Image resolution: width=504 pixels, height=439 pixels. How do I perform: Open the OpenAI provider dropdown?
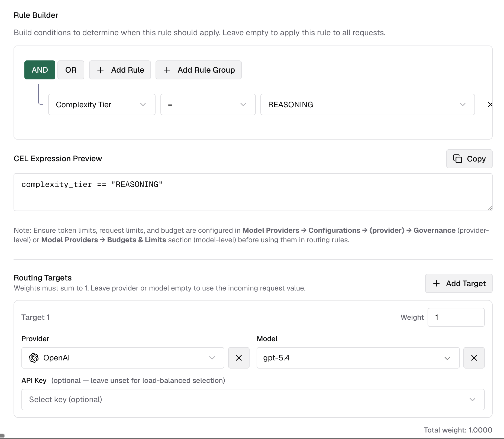tap(123, 358)
